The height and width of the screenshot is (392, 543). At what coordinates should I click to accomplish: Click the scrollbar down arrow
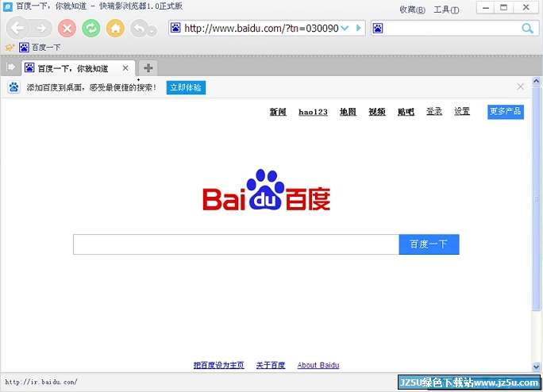(536, 367)
